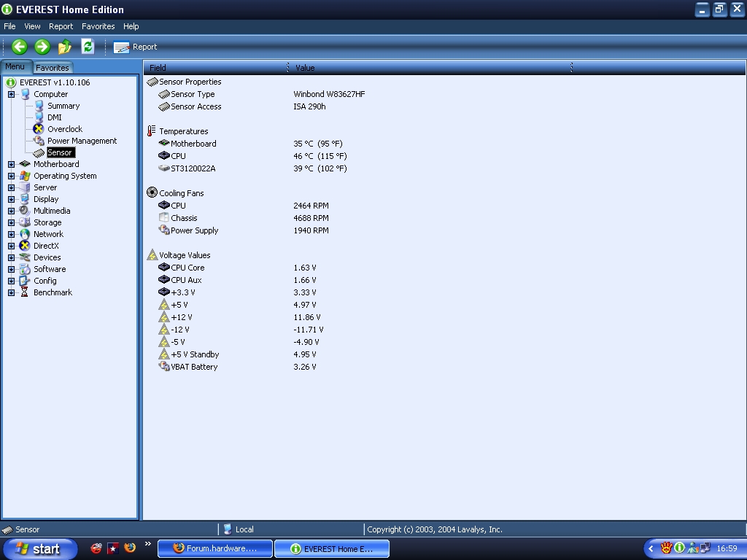Image resolution: width=747 pixels, height=560 pixels.
Task: Click the Value column header
Action: (x=430, y=68)
